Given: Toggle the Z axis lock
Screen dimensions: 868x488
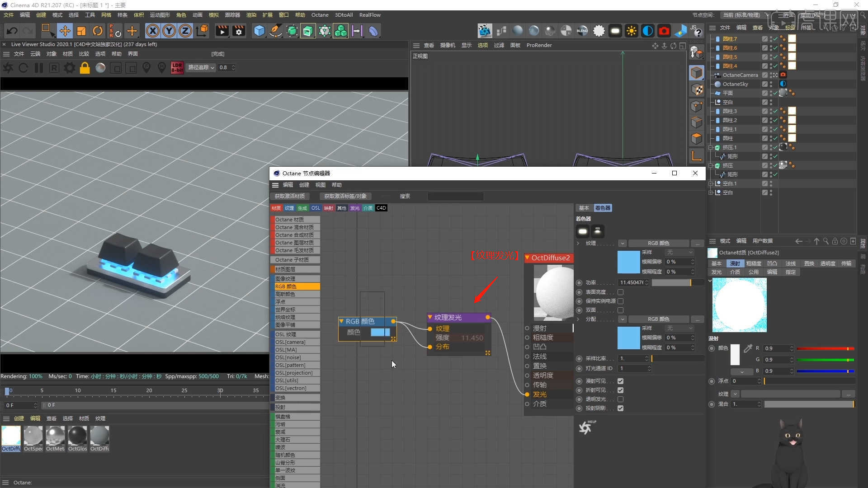Looking at the screenshot, I should (185, 31).
